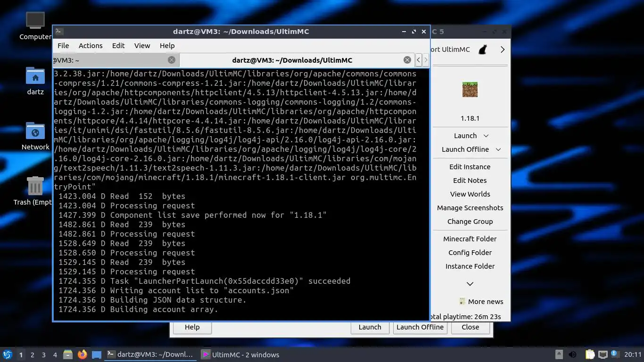
Task: Click Launch Offline in UltimMC sidebar
Action: pos(465,149)
